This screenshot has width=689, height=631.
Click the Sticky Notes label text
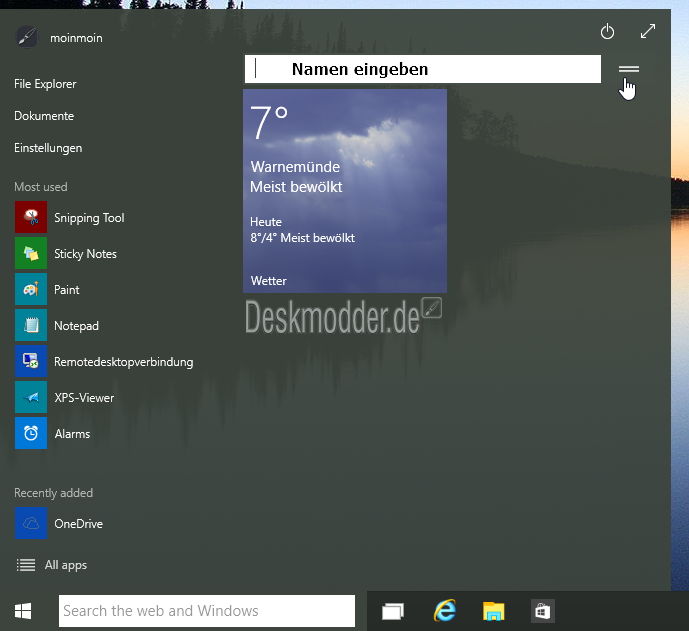point(85,254)
